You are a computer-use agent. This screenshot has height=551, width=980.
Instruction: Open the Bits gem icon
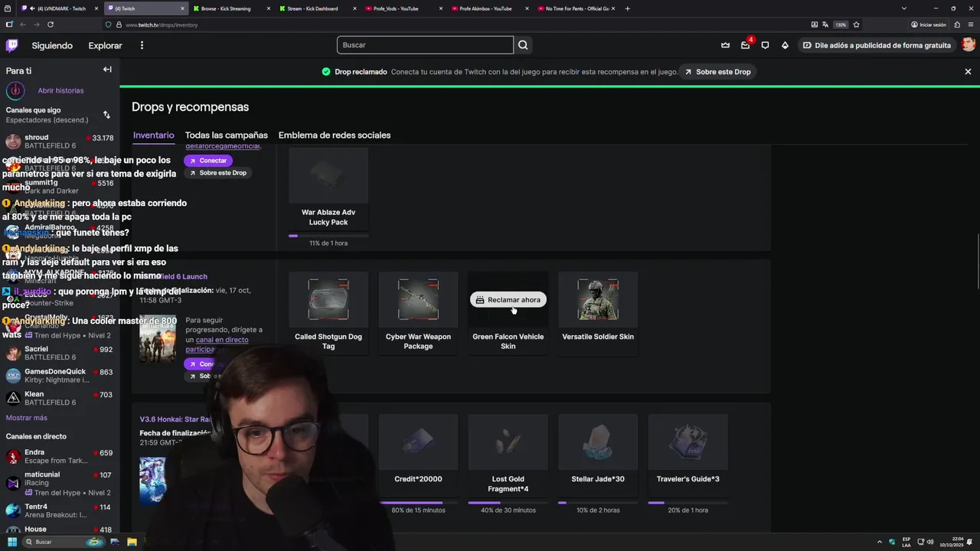(785, 45)
